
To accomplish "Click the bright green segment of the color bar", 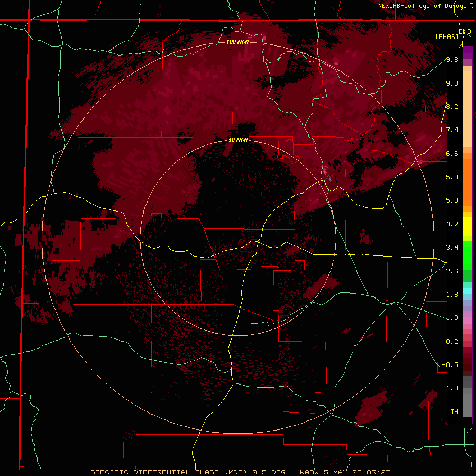I will point(467,255).
